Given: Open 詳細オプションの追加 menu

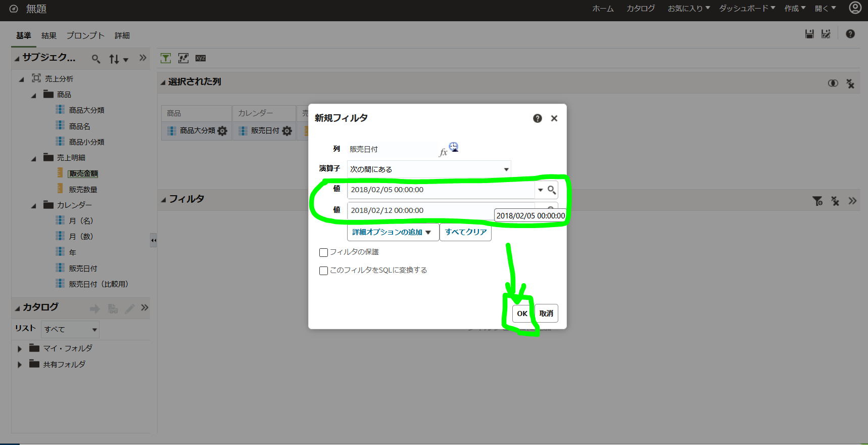Looking at the screenshot, I should click(393, 232).
